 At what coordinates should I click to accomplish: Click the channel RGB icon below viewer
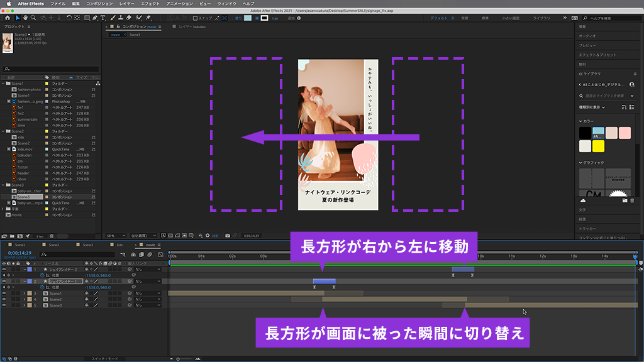201,236
